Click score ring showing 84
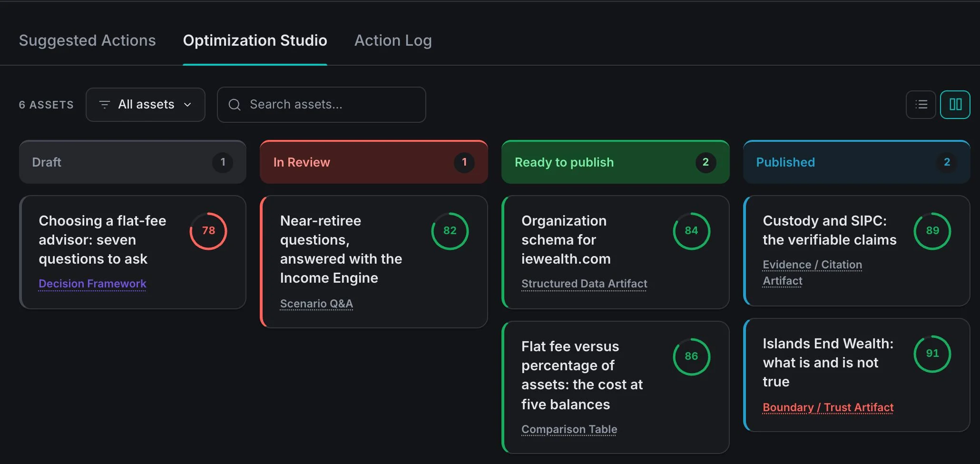The image size is (980, 464). click(692, 231)
